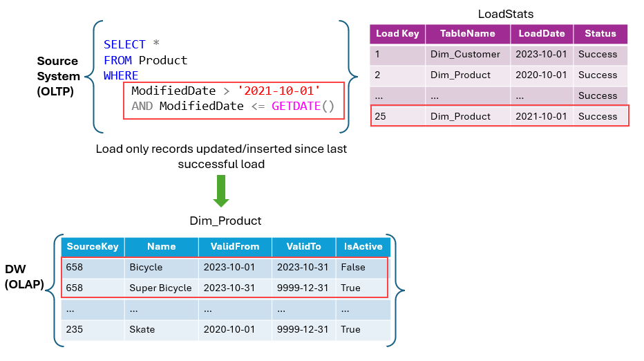This screenshot has width=644, height=361.
Task: Click the TableName header in LoadStats
Action: (468, 34)
